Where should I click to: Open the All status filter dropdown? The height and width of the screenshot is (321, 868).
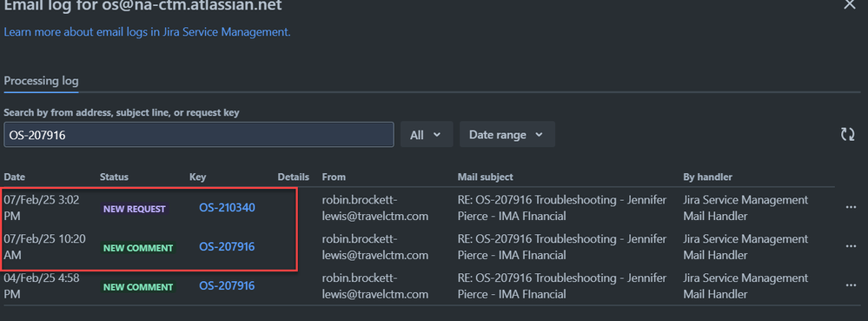tap(427, 134)
